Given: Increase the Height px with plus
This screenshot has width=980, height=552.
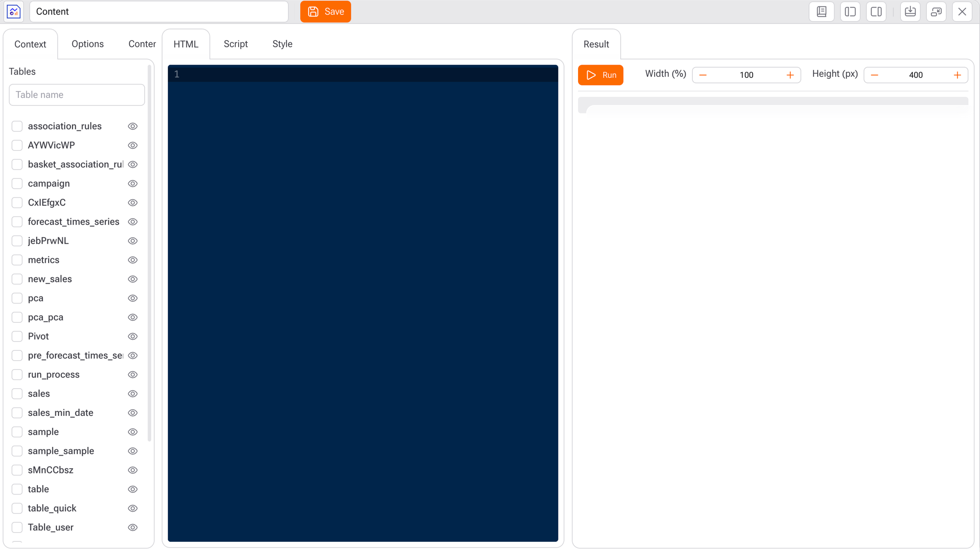Looking at the screenshot, I should [x=957, y=75].
